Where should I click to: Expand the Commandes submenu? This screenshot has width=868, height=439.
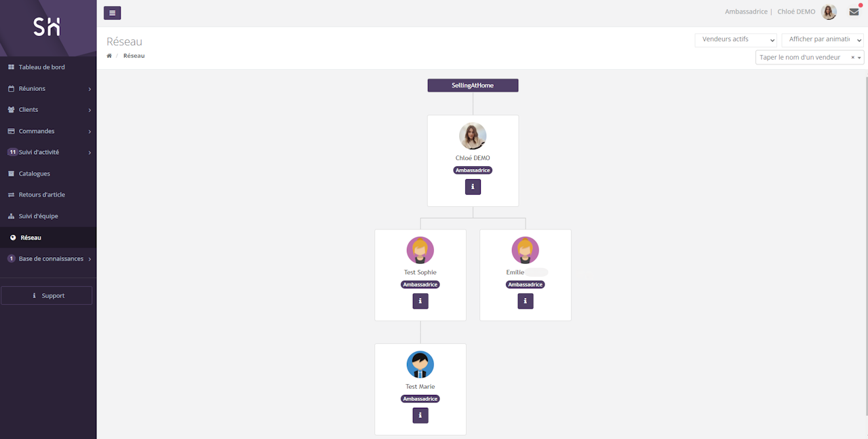48,131
